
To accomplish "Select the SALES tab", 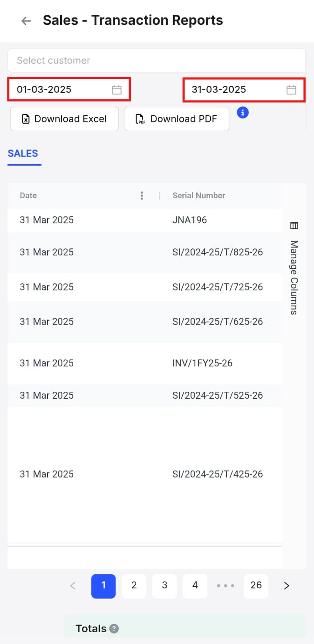I will (23, 153).
